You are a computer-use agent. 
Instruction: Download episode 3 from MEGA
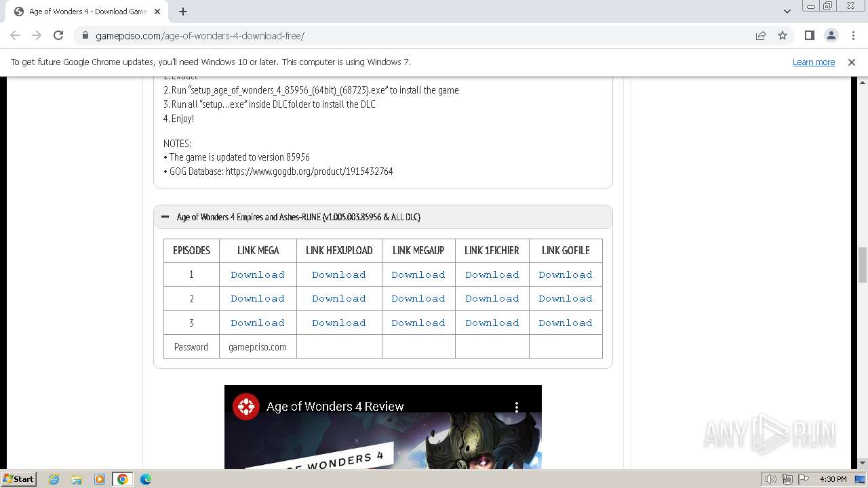coord(258,323)
